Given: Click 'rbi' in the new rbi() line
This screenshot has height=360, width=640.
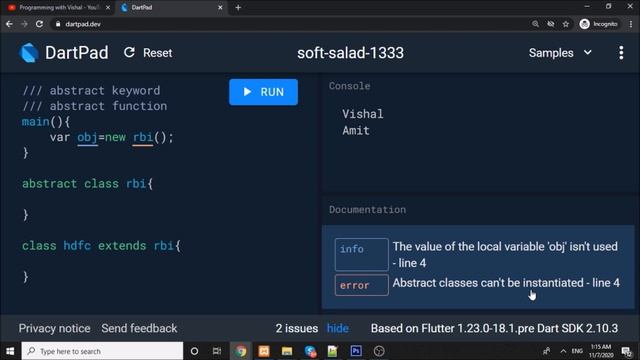Looking at the screenshot, I should point(143,137).
